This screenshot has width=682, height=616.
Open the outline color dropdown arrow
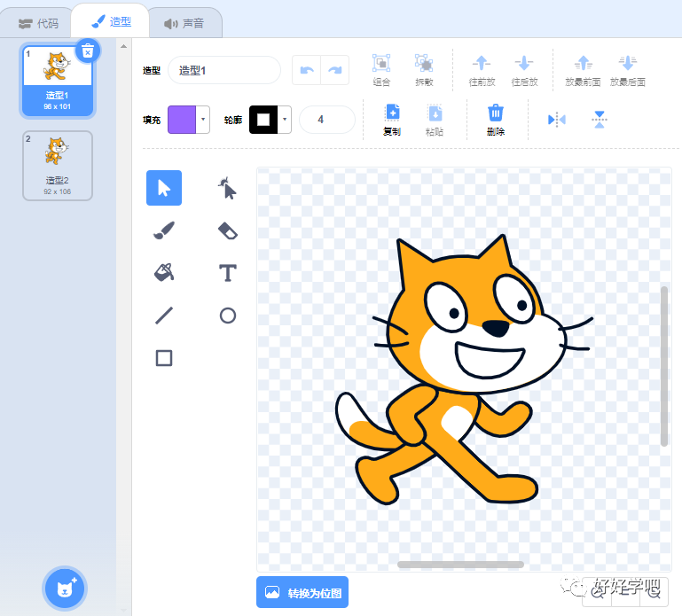[x=285, y=119]
